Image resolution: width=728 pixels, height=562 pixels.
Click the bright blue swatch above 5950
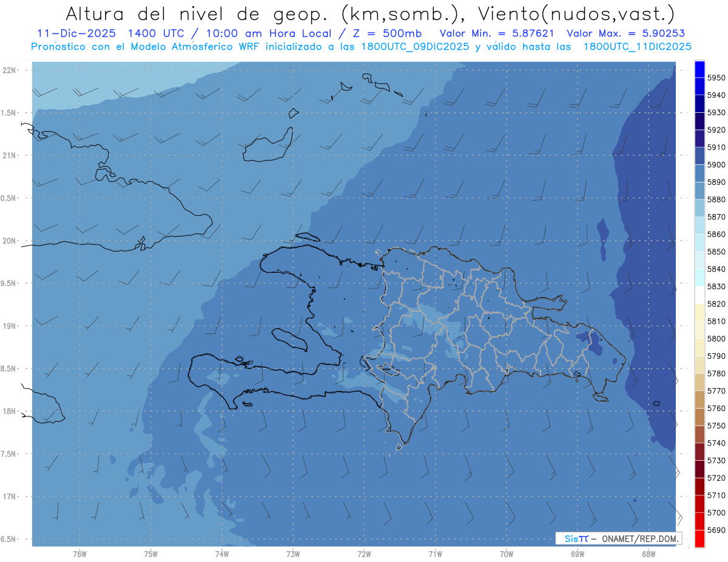pyautogui.click(x=699, y=69)
